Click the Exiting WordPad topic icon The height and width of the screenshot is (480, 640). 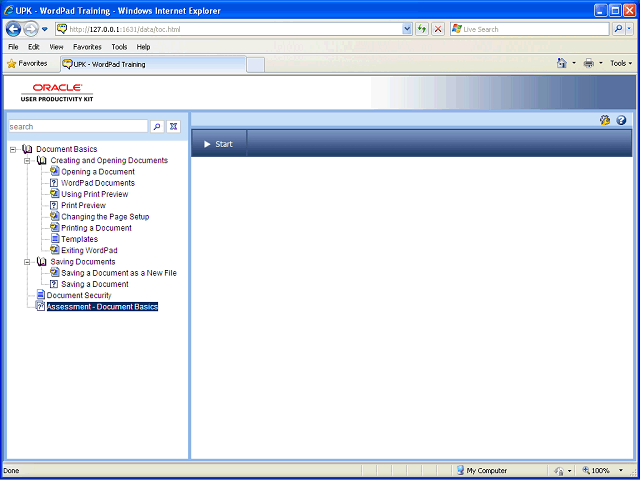tap(55, 250)
